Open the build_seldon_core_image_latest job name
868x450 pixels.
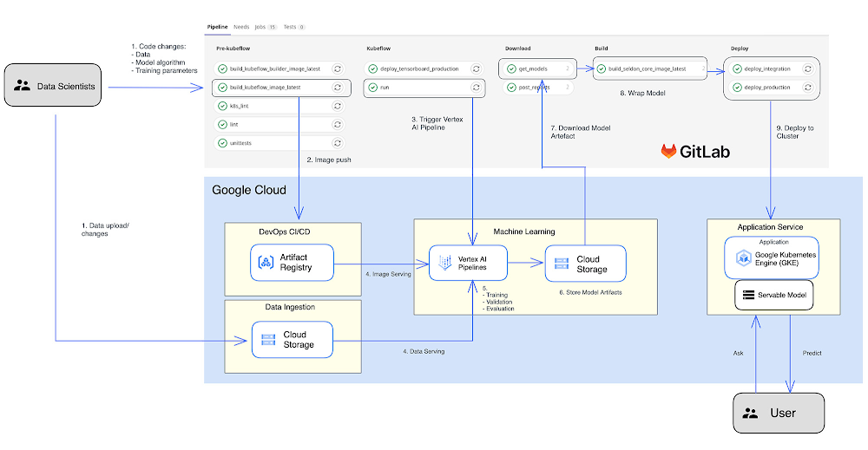point(648,69)
